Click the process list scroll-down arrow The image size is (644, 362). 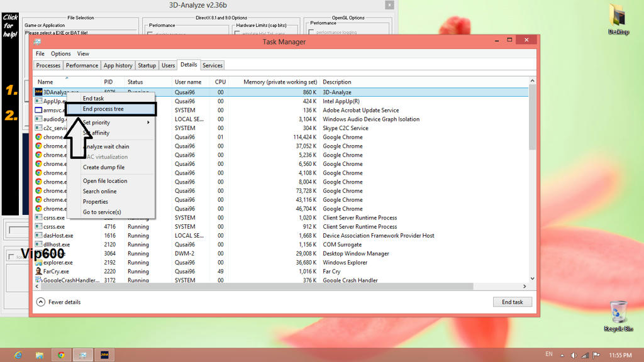coord(532,278)
